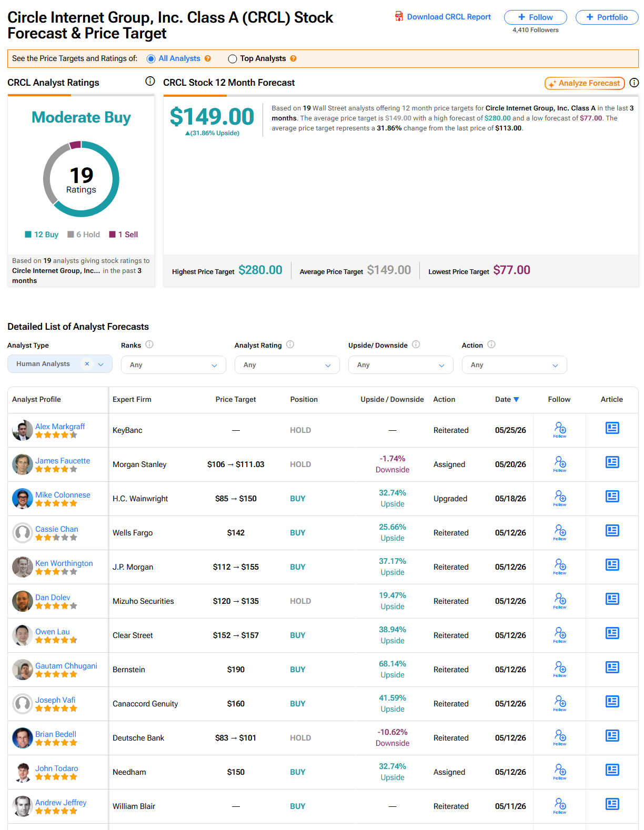644x830 pixels.
Task: Click the 68.14% Upside cell
Action: [393, 669]
